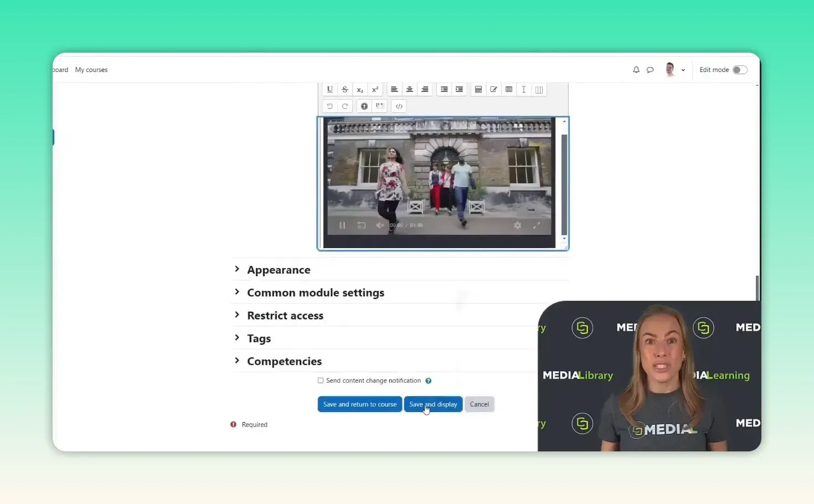This screenshot has height=504, width=814.
Task: Check Send content change notification box
Action: tap(321, 380)
